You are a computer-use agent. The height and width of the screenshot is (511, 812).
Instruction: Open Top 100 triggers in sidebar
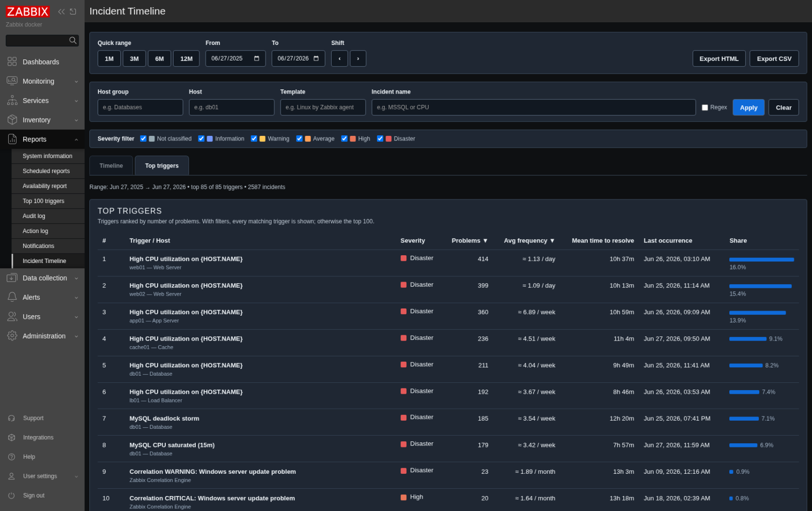coord(48,201)
